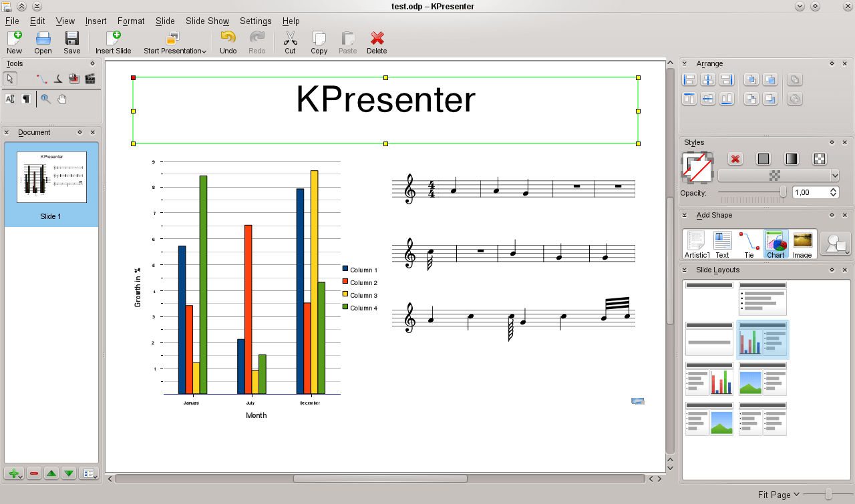Insert a Chart shape from Add Shape panel

775,242
